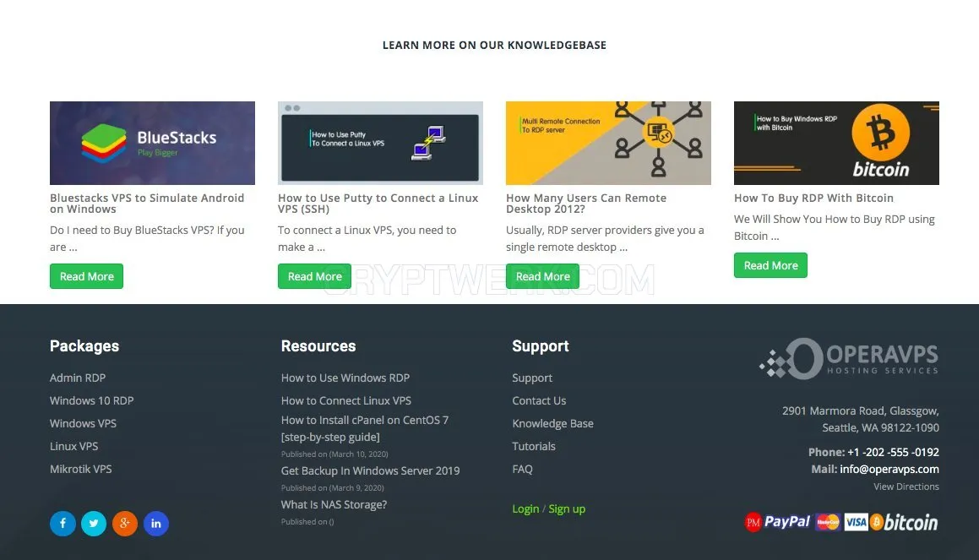Open 'How to Install cPanel on CentOS 7'
Image resolution: width=979 pixels, height=560 pixels.
click(x=365, y=428)
